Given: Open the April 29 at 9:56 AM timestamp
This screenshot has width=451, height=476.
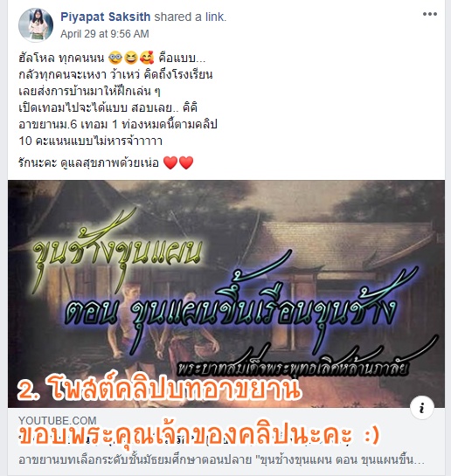Looking at the screenshot, I should pyautogui.click(x=105, y=34).
